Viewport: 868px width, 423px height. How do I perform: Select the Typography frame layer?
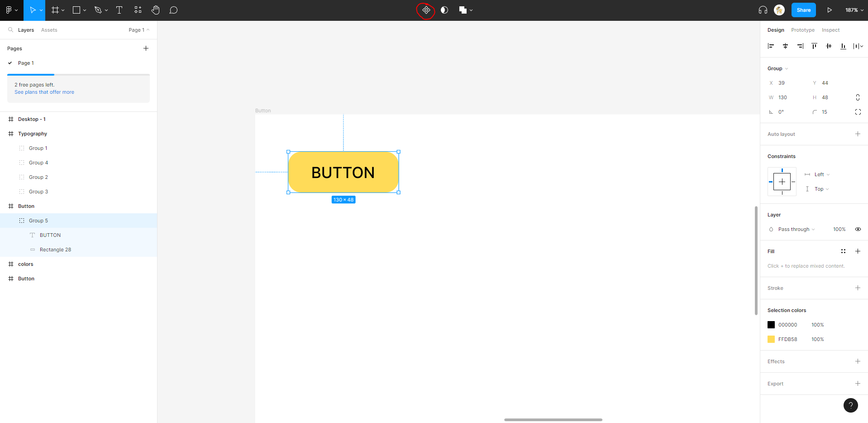click(79, 134)
